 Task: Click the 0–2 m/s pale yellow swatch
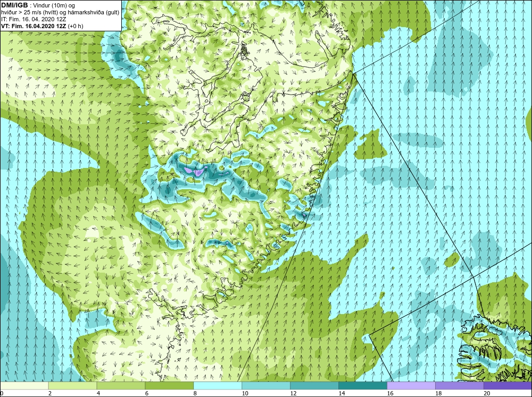pos(24,386)
